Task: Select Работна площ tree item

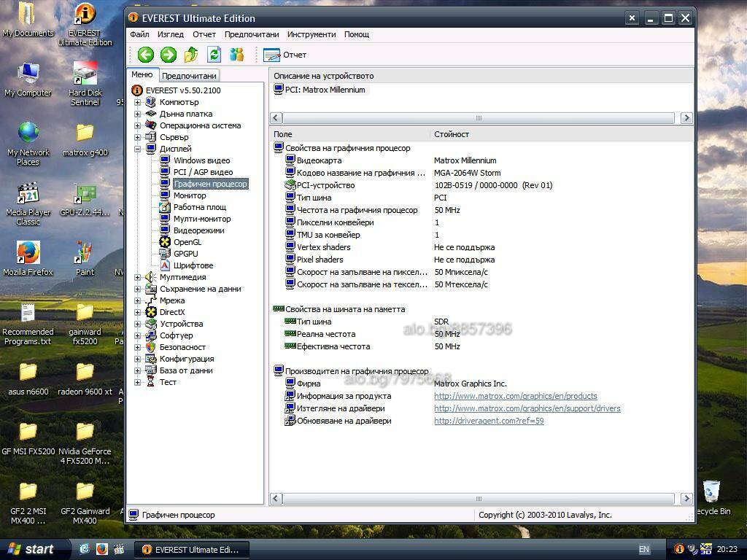Action: pos(200,207)
